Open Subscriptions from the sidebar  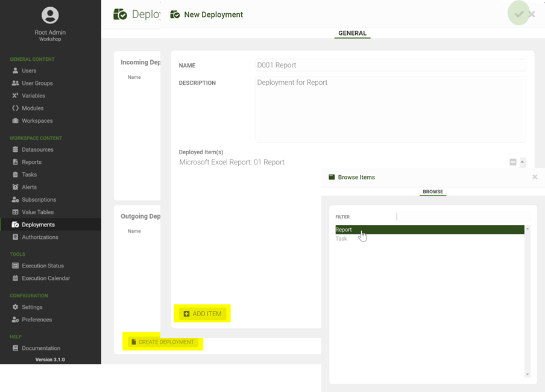[x=39, y=200]
